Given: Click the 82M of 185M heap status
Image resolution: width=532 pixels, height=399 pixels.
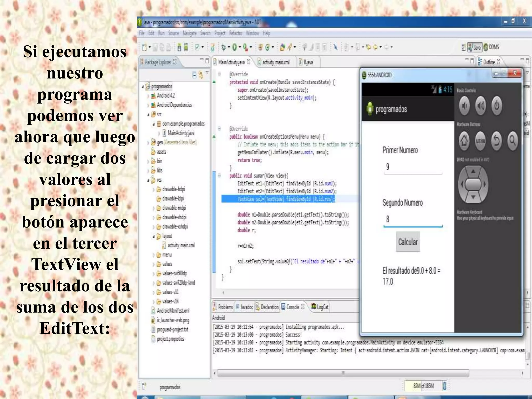Looking at the screenshot, I should 423,386.
